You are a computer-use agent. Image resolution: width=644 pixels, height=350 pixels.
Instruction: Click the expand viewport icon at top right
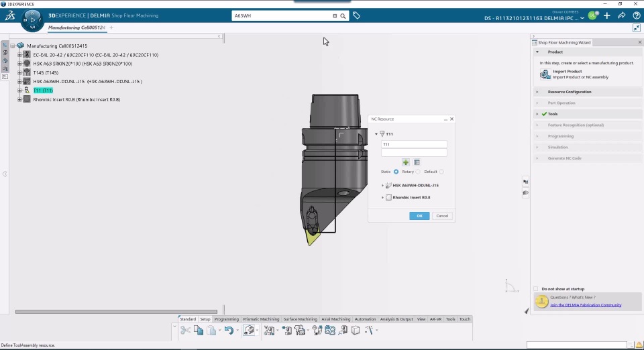point(636,27)
